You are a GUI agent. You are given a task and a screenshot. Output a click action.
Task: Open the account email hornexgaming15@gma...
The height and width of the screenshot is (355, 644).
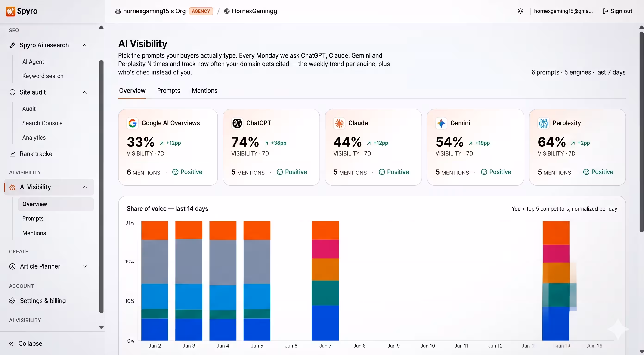(x=563, y=11)
